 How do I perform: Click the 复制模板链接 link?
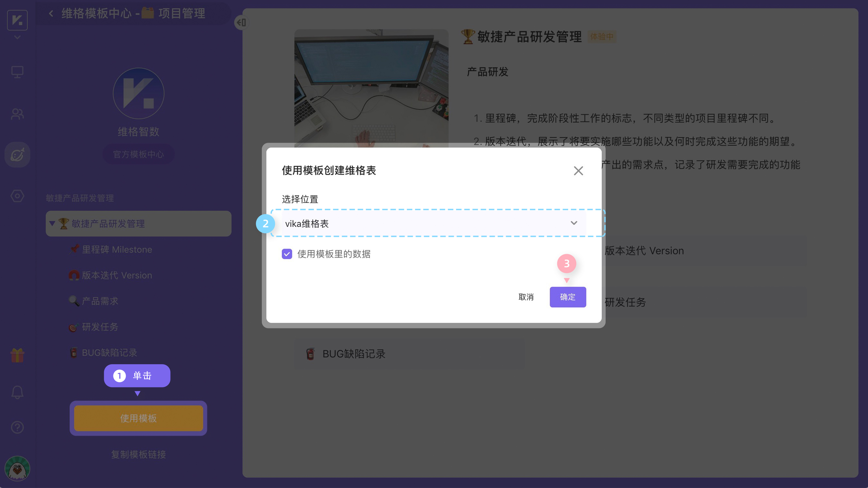(138, 454)
